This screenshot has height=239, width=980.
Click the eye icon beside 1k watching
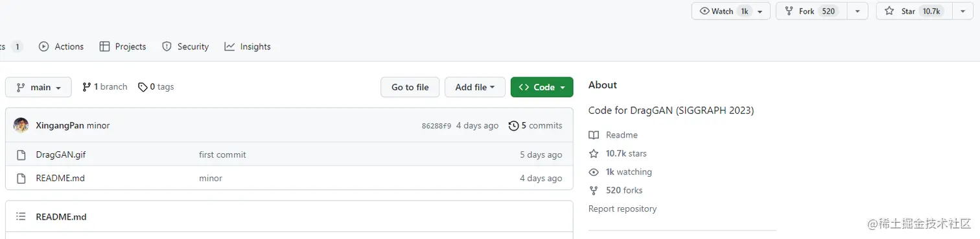tap(594, 172)
